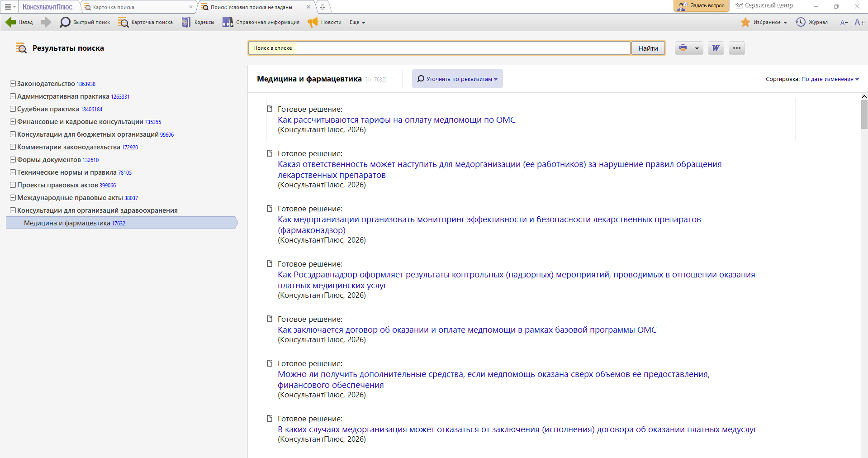Open the Журнал history

(812, 22)
